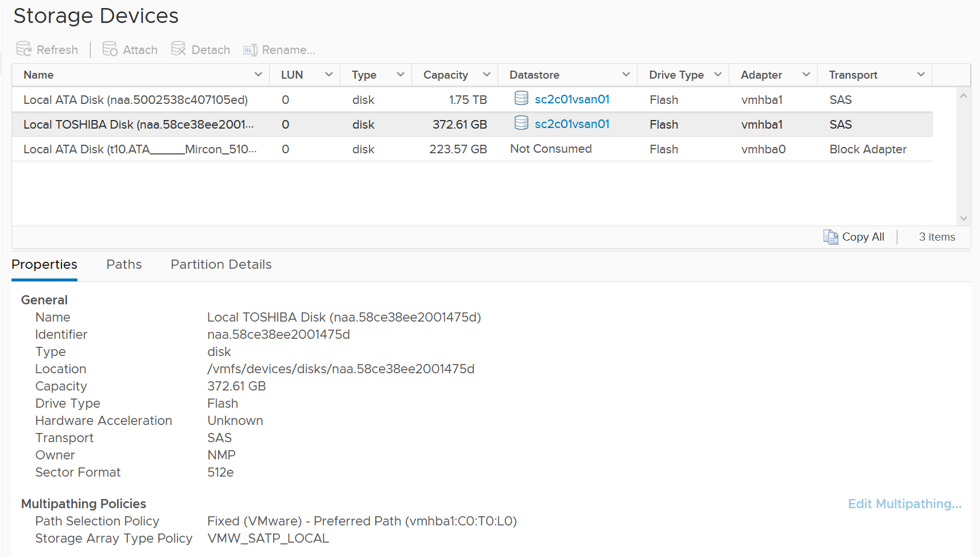Click the Rename... button label

pos(289,50)
